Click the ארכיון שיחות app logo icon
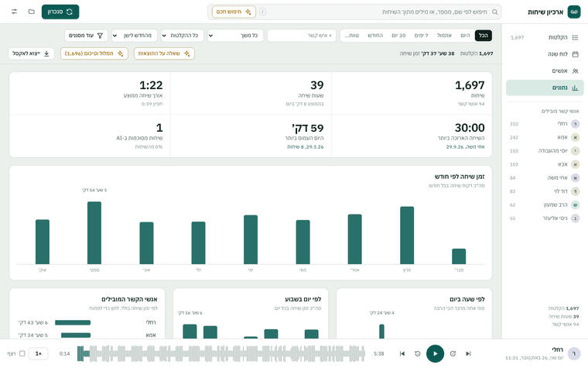The width and height of the screenshot is (588, 368). (574, 12)
